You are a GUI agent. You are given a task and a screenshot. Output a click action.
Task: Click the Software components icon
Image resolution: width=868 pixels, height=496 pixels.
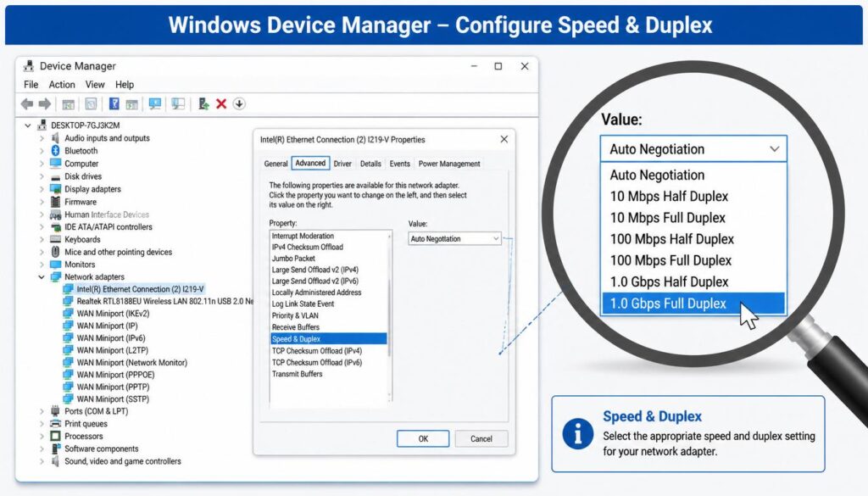55,449
